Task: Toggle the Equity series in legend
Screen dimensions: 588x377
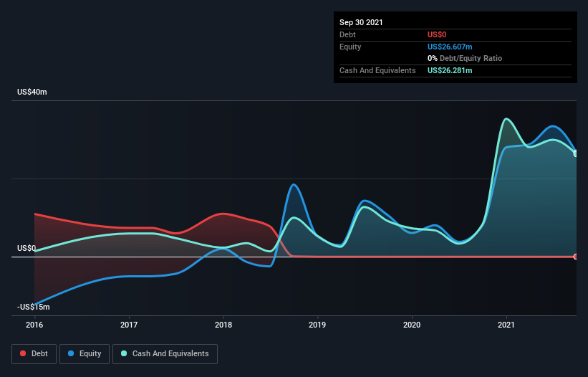Action: [x=85, y=353]
